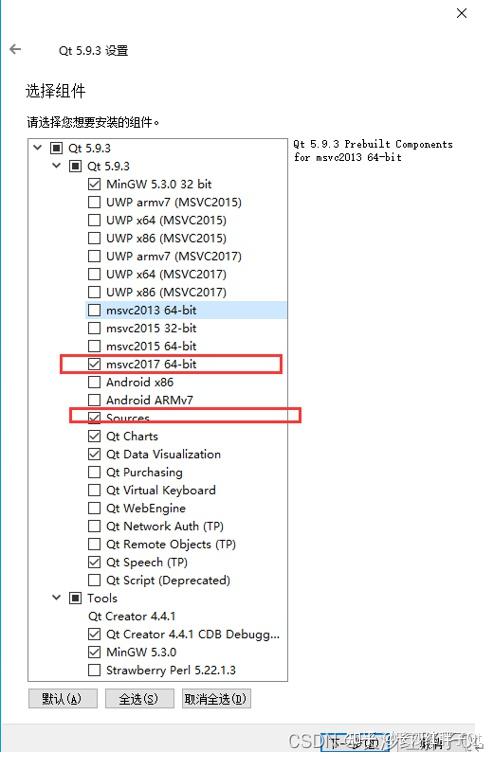The image size is (495, 761).
Task: Toggle the Qt Speech (TP) checkbox
Action: click(94, 562)
